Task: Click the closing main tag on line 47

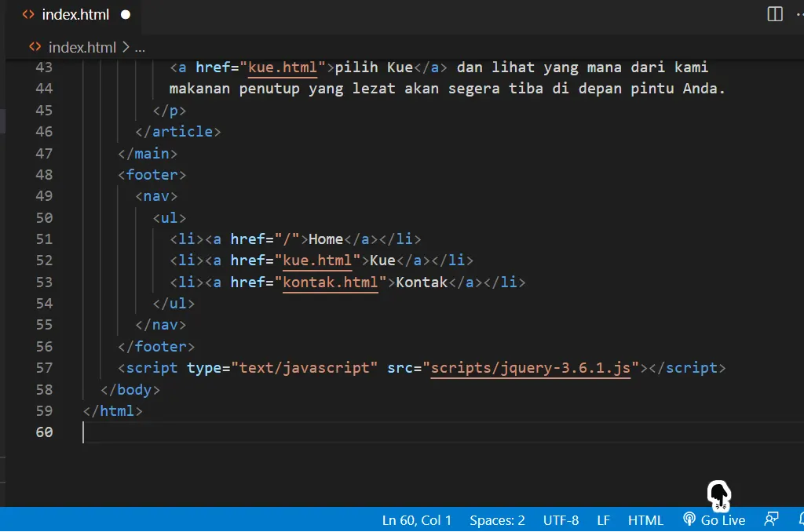Action: click(x=148, y=153)
